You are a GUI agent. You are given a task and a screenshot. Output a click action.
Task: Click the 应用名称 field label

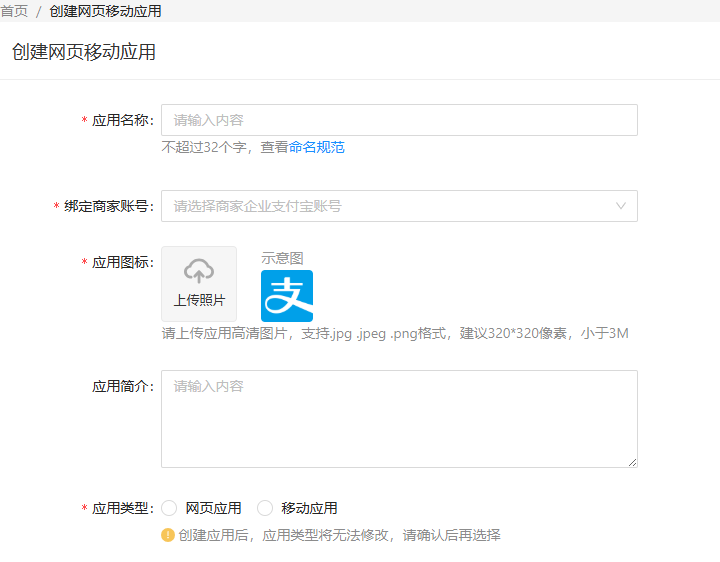pyautogui.click(x=121, y=120)
